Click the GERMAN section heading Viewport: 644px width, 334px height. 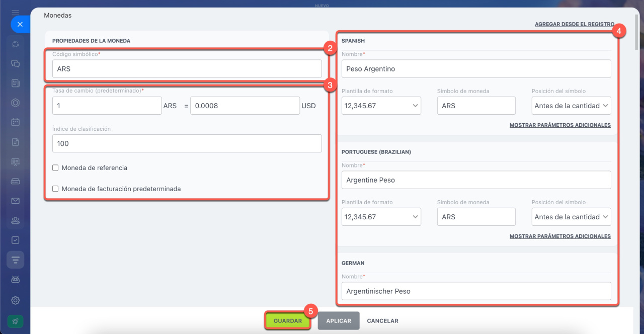[x=353, y=263]
